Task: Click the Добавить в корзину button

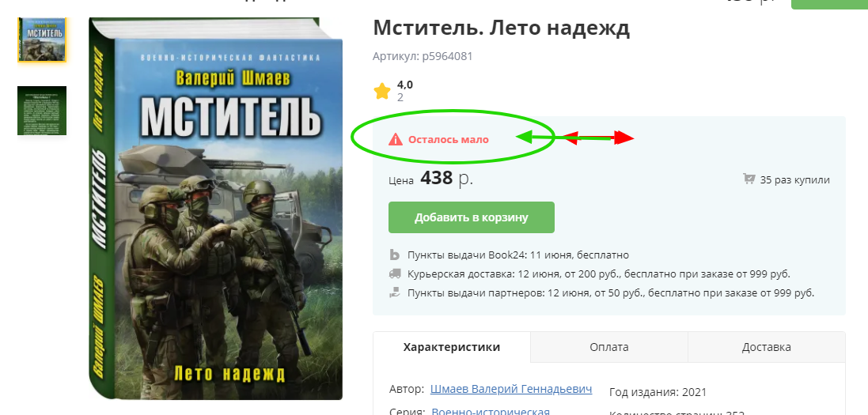Action: pos(471,217)
